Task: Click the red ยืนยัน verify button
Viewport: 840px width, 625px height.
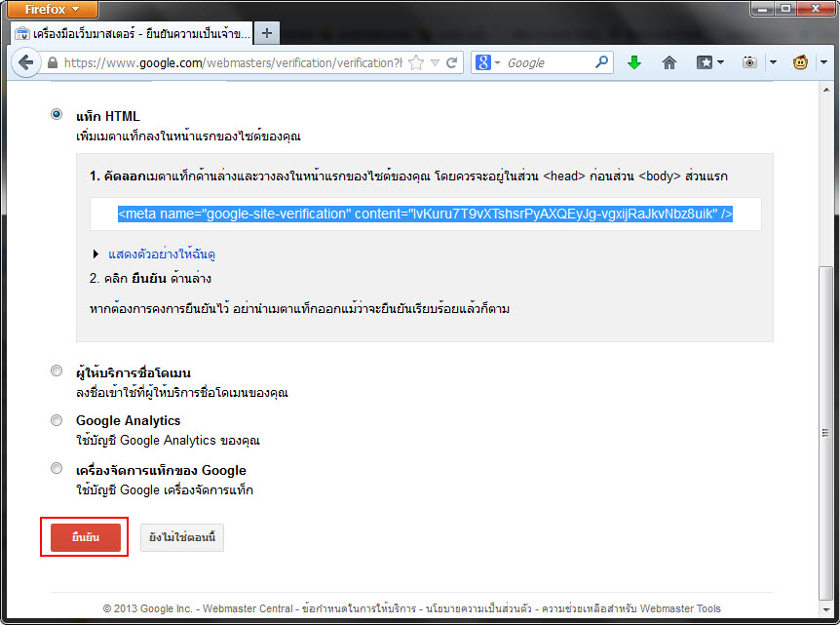Action: [86, 537]
